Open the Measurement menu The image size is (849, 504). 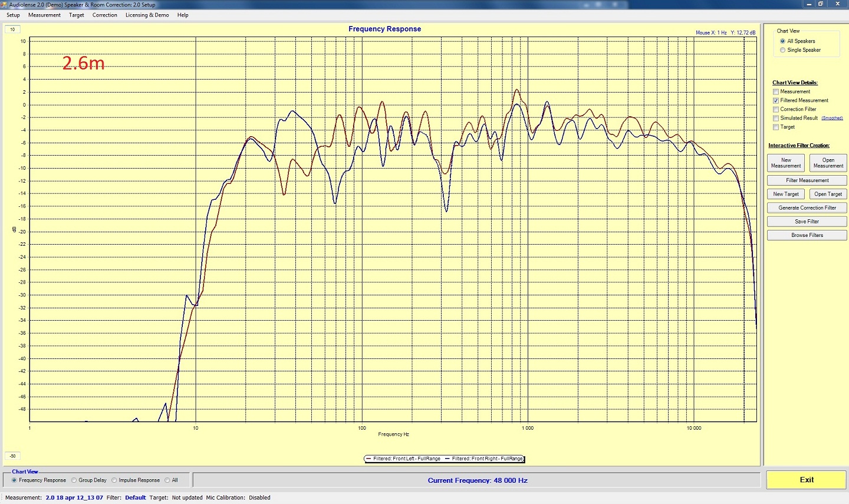tap(44, 15)
